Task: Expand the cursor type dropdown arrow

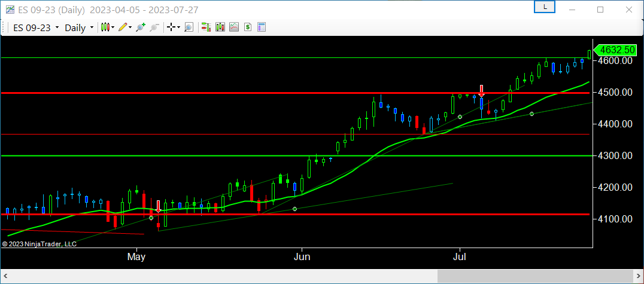Action: tap(179, 28)
